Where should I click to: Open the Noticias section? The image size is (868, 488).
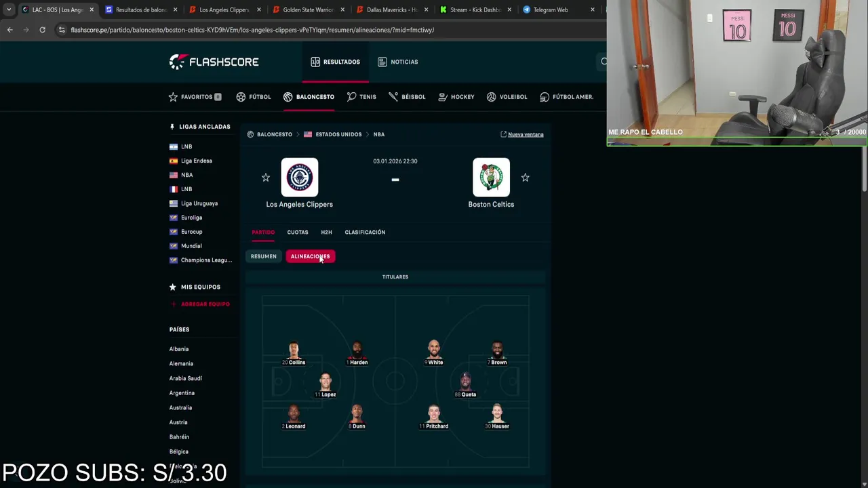click(x=397, y=62)
